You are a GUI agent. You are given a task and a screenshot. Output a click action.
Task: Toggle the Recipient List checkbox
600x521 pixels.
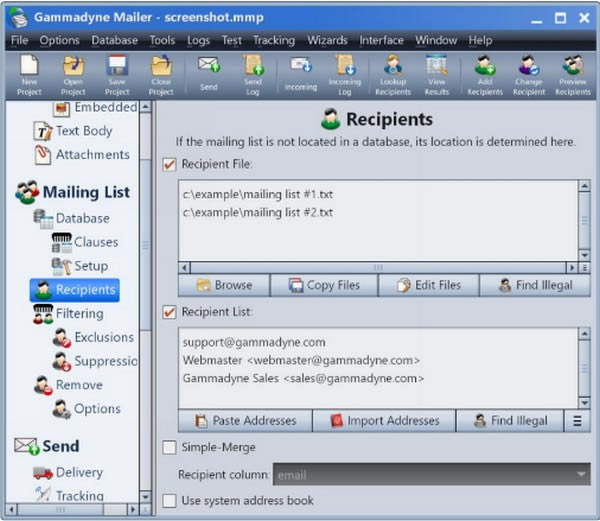(170, 312)
